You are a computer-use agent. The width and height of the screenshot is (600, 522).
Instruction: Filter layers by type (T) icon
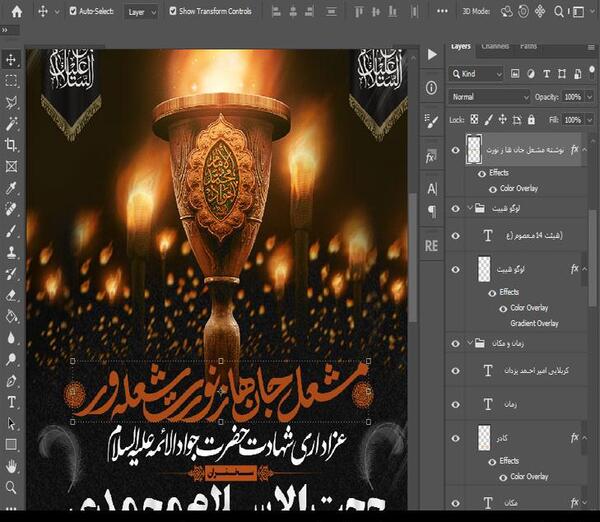[546, 74]
